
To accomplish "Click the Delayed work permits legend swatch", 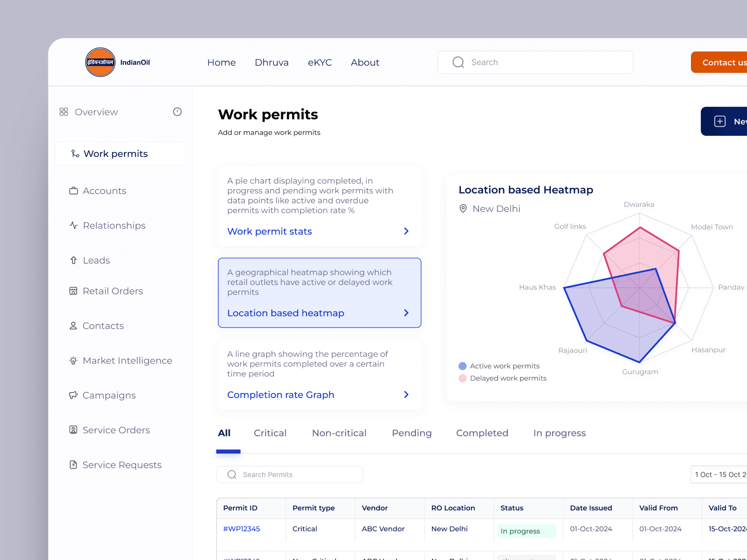I will coord(463,378).
